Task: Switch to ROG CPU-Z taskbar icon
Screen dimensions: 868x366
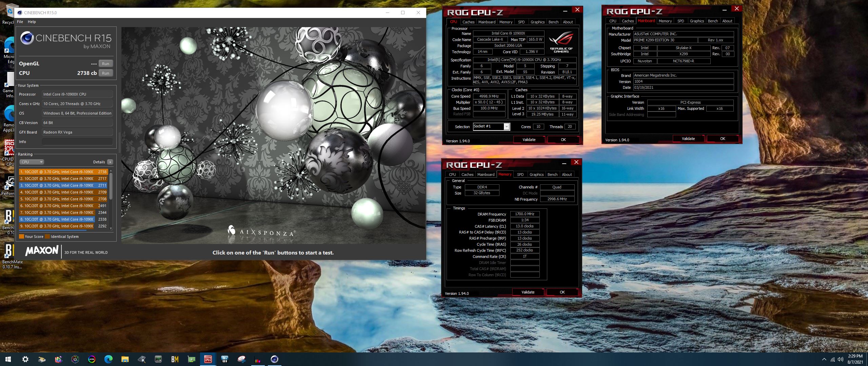Action: pos(208,359)
